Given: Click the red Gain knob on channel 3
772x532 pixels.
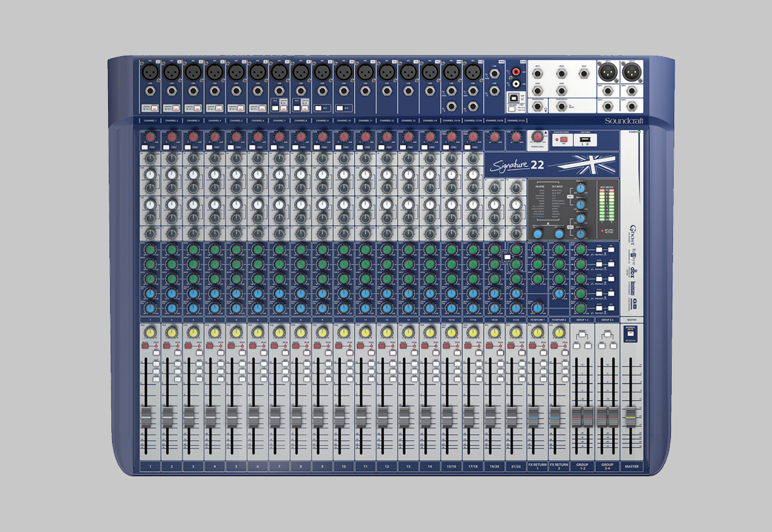Looking at the screenshot, I should pyautogui.click(x=193, y=137).
